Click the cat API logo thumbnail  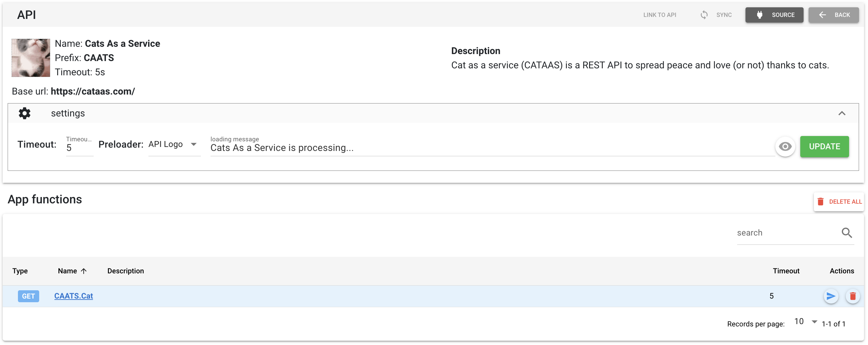[x=31, y=58]
